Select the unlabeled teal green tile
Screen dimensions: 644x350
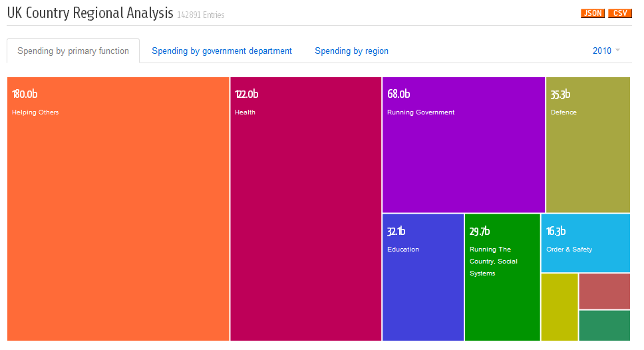click(x=605, y=325)
